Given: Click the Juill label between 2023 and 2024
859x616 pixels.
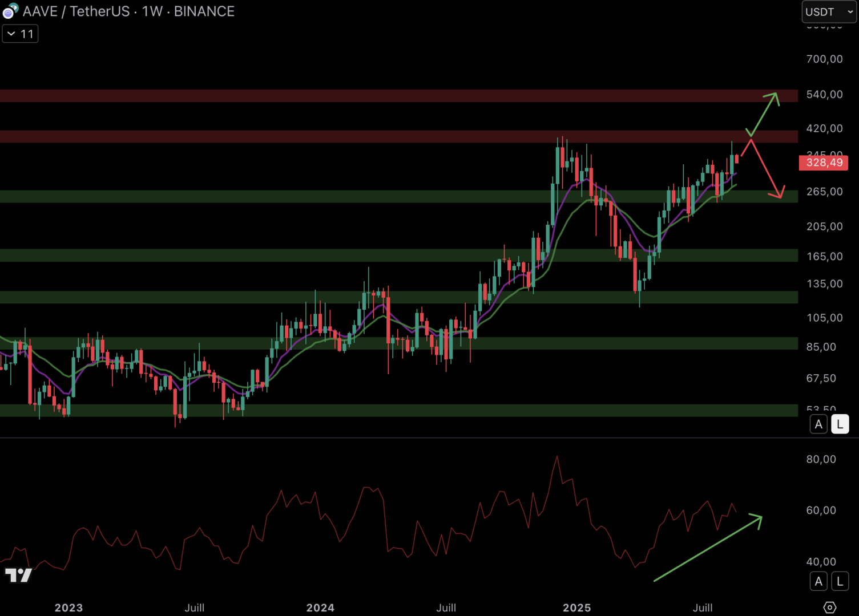Looking at the screenshot, I should coord(194,607).
